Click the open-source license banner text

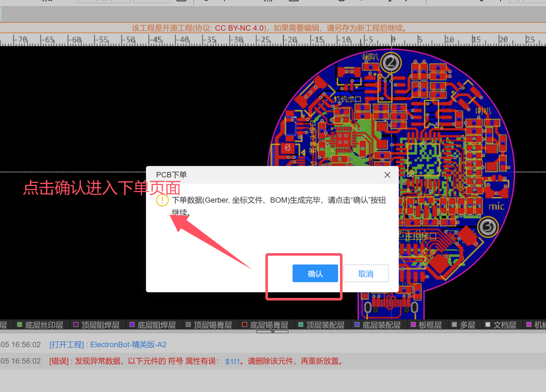click(x=269, y=28)
